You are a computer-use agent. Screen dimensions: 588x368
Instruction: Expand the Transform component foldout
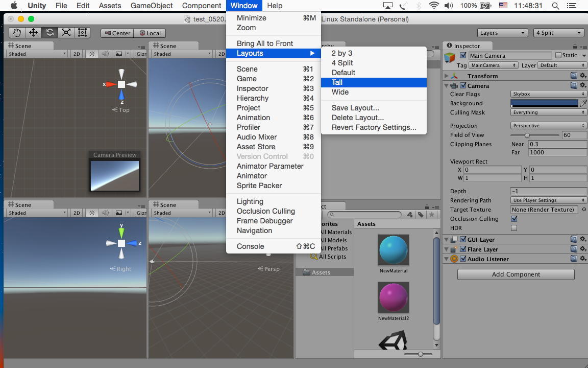point(447,76)
